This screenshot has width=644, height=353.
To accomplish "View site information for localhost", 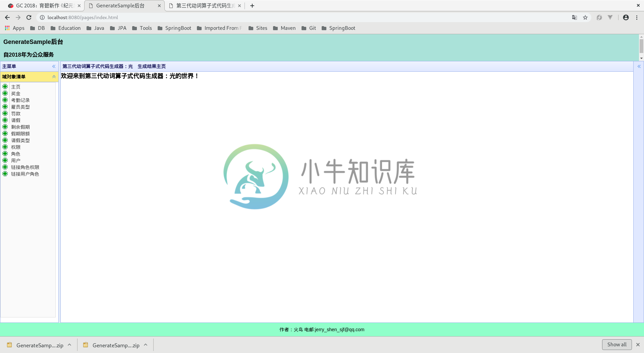I will 42,17.
